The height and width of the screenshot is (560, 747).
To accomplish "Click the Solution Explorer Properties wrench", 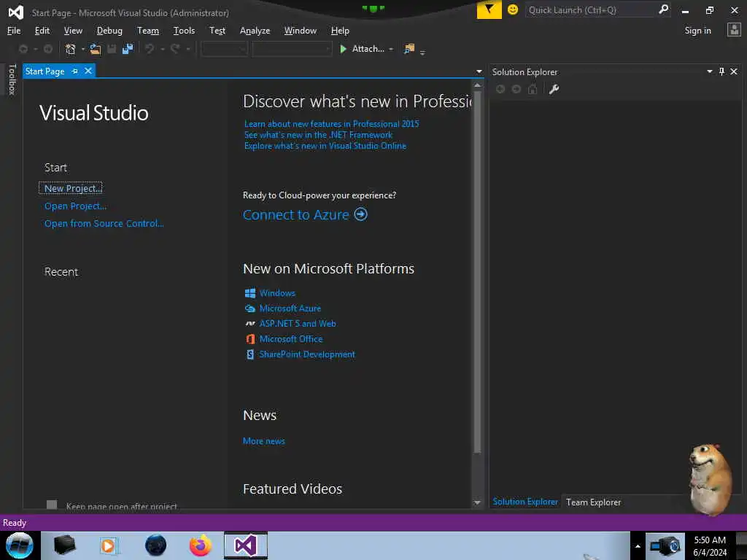I will click(x=554, y=89).
